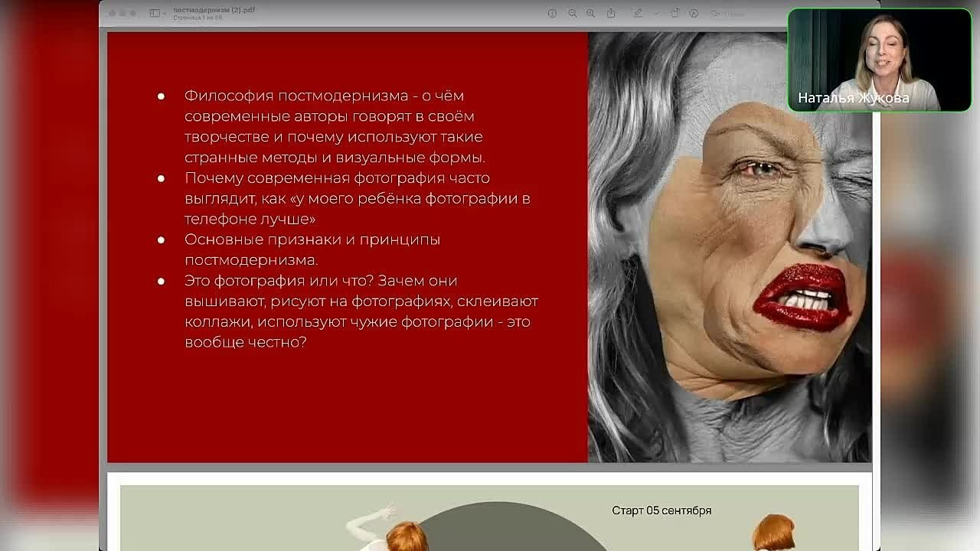Expand the sidebar view options chevron
This screenshot has width=980, height=551.
click(165, 13)
